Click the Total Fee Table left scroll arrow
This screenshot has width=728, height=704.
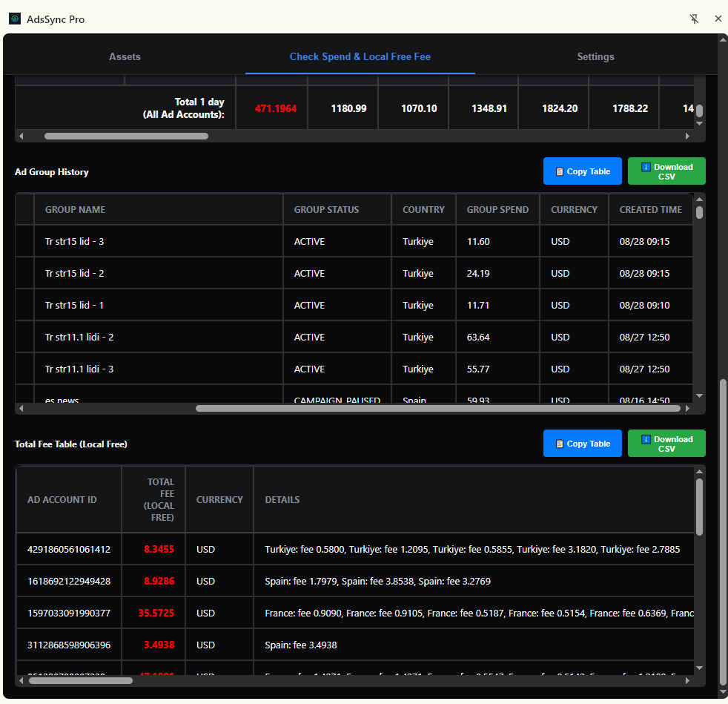(21, 681)
